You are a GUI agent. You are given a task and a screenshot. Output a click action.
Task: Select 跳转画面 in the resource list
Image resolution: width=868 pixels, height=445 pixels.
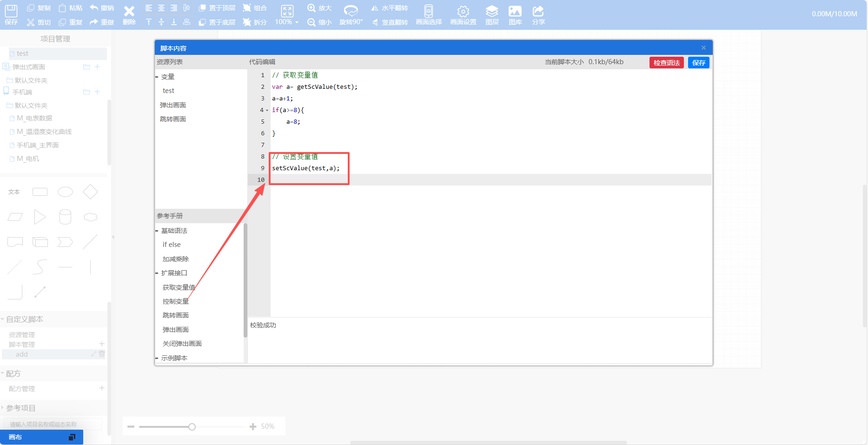(x=173, y=119)
